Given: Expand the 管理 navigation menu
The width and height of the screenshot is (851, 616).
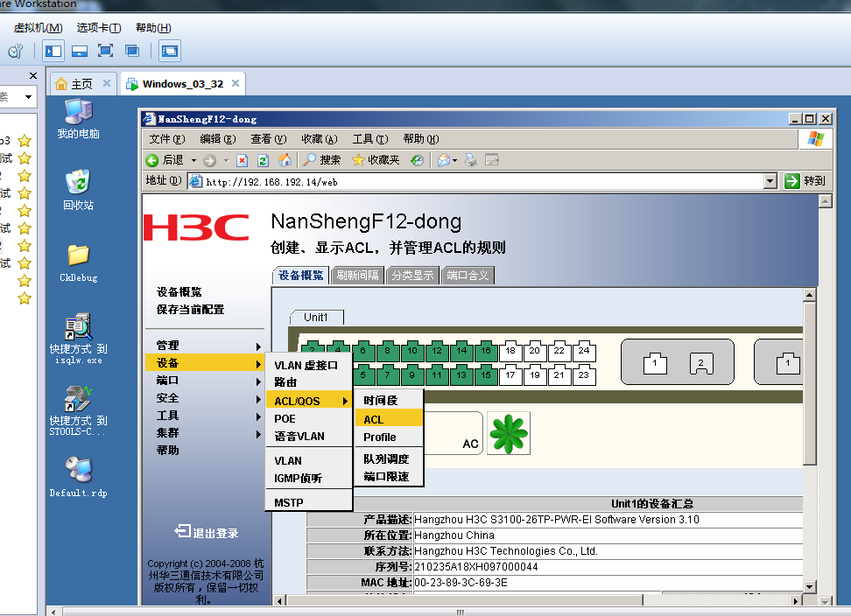Looking at the screenshot, I should click(205, 346).
